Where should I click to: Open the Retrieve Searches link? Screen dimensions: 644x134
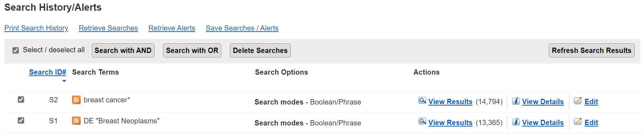tap(108, 28)
